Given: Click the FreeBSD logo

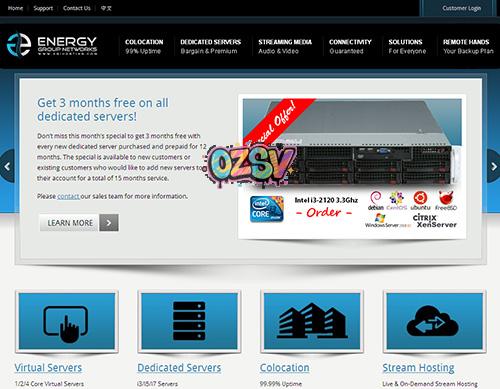Looking at the screenshot, I should 446,201.
